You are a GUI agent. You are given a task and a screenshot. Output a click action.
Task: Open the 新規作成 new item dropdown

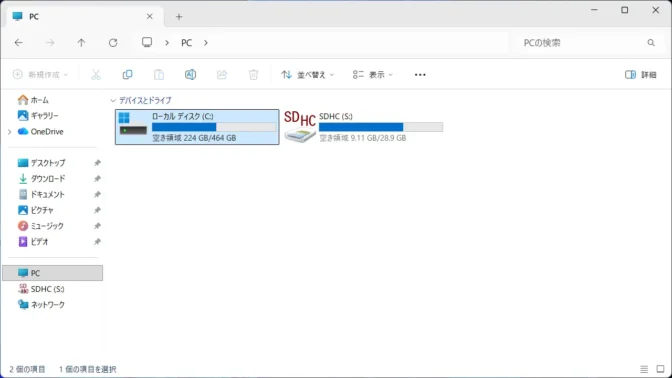(40, 75)
